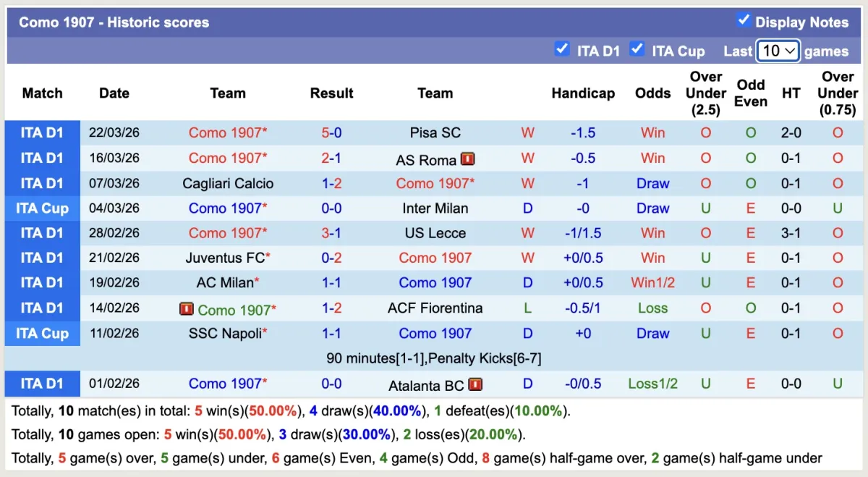Click ITA D1 label on 22/03/26 row

43,132
